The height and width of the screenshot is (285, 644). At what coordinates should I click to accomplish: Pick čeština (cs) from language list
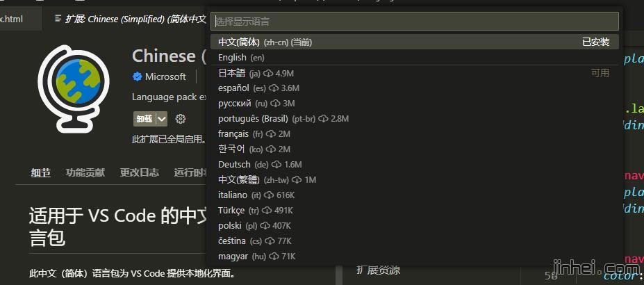pyautogui.click(x=415, y=241)
